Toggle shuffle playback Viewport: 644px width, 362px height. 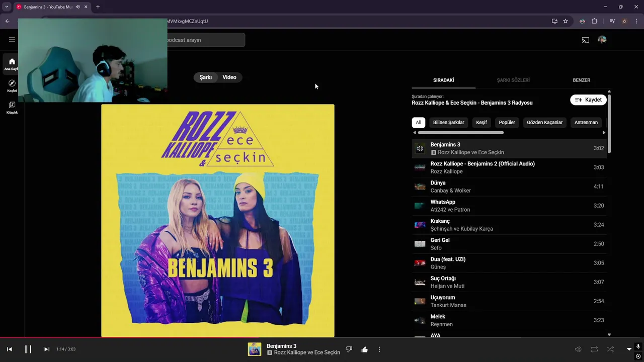[610, 349]
